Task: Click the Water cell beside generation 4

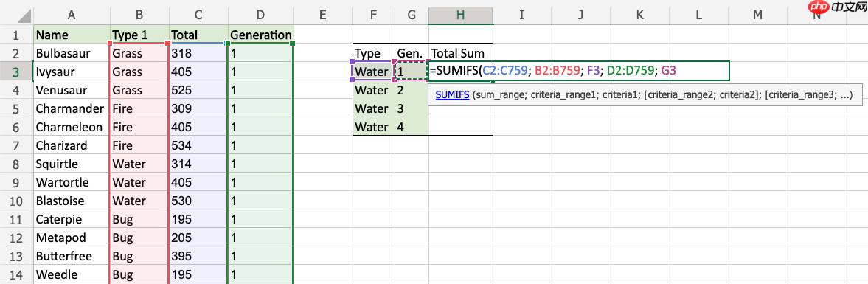Action: [x=374, y=127]
